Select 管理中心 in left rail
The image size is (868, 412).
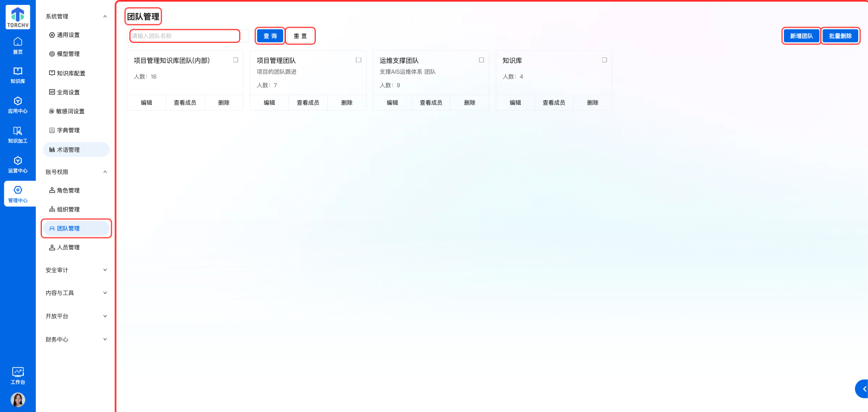tap(18, 194)
